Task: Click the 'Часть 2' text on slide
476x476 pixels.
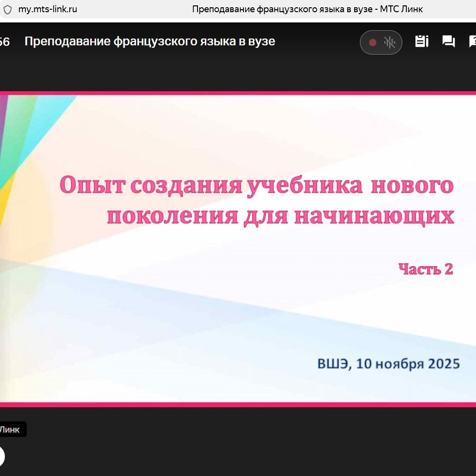Action: 425,269
